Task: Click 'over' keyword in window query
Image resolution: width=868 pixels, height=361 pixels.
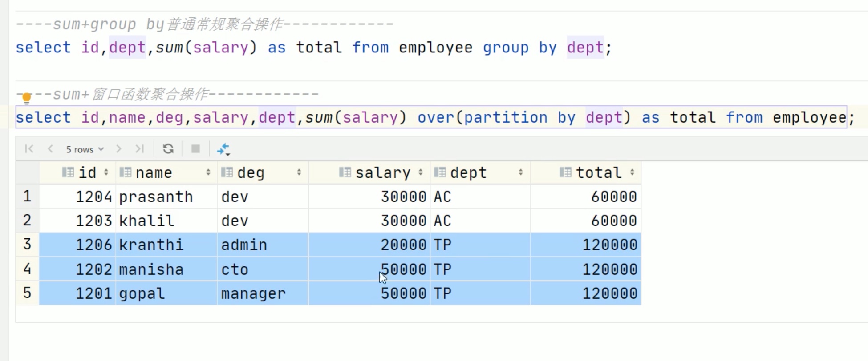Action: click(436, 117)
